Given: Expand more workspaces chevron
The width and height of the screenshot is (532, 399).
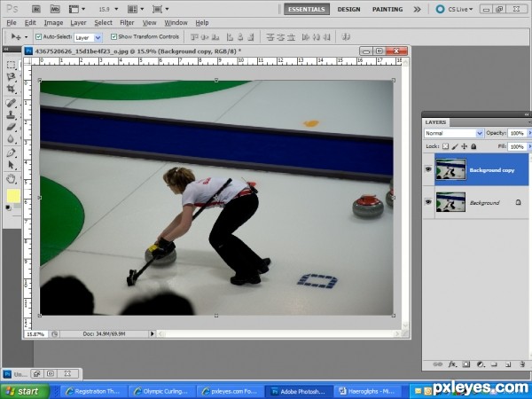Looking at the screenshot, I should [417, 9].
